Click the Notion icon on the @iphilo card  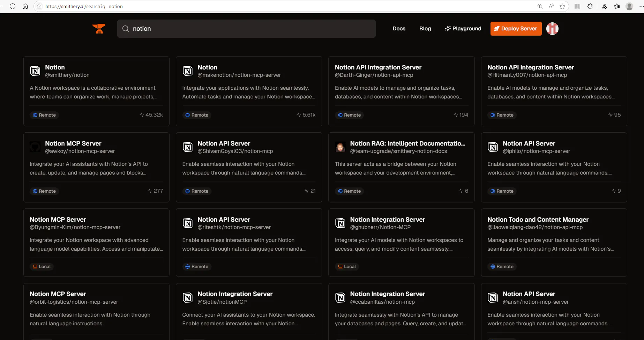pyautogui.click(x=493, y=147)
